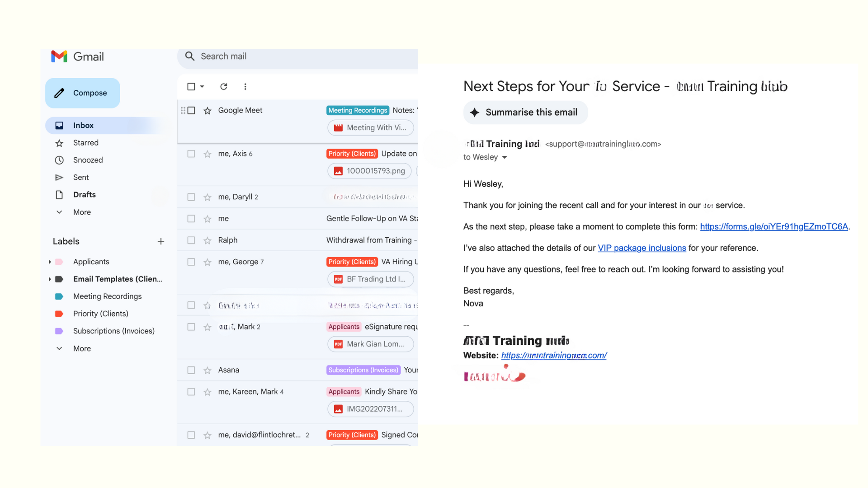Expand recipient details next to 'to Wesley'

505,157
